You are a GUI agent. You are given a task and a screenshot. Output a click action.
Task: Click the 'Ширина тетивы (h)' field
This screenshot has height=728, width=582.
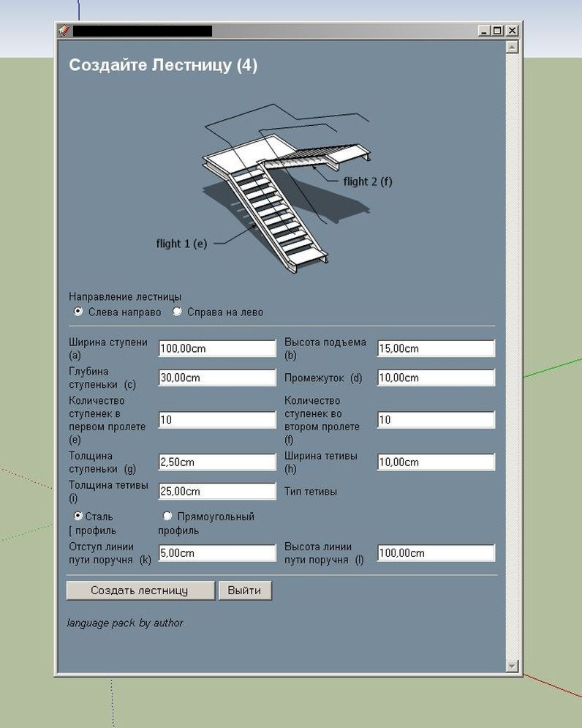[x=436, y=462]
